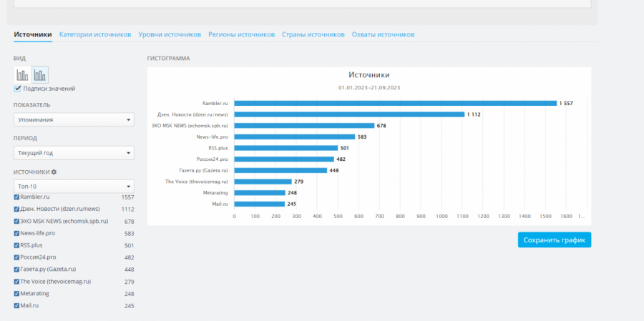
Task: Open the sources settings gear icon
Action: point(54,172)
